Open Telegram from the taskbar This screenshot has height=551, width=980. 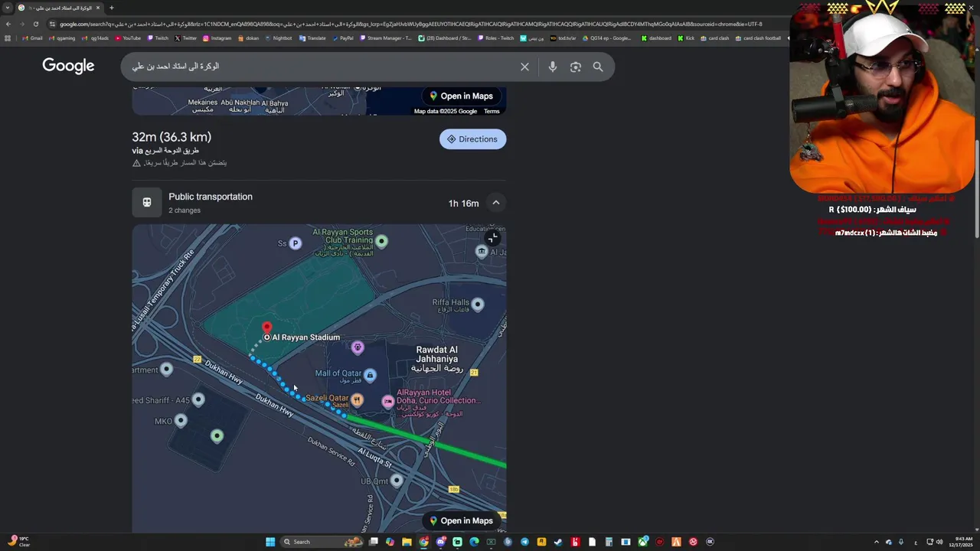(524, 542)
